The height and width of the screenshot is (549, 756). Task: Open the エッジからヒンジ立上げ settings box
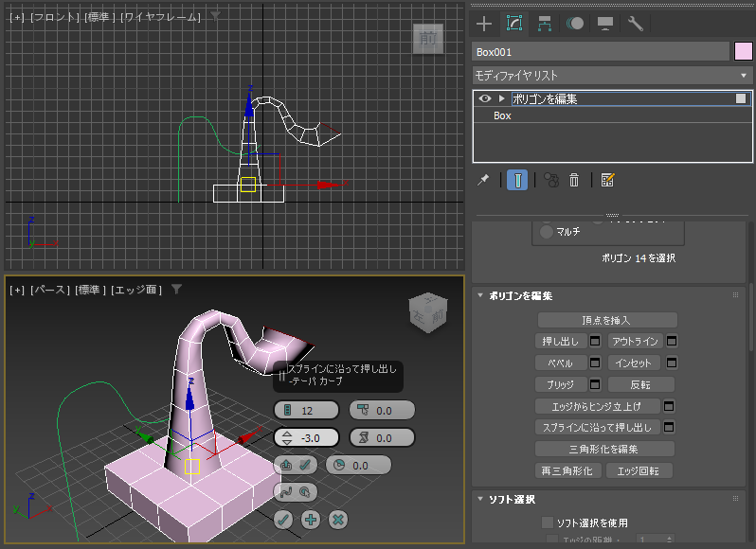coord(669,406)
